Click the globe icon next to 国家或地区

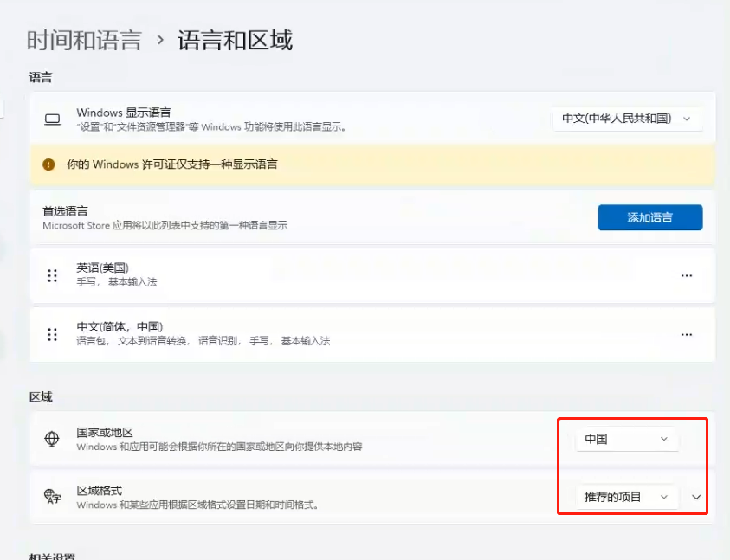52,439
